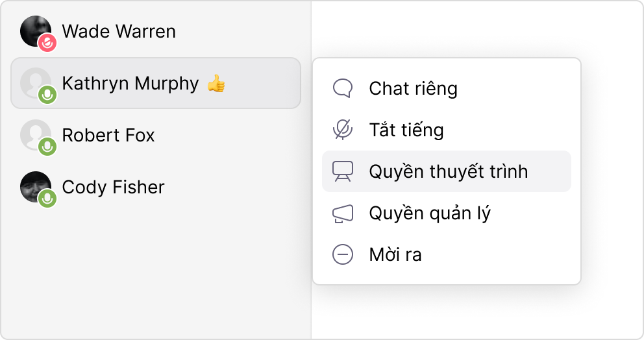This screenshot has height=340, width=644.
Task: Select Wade Warren in participant list
Action: tap(119, 31)
